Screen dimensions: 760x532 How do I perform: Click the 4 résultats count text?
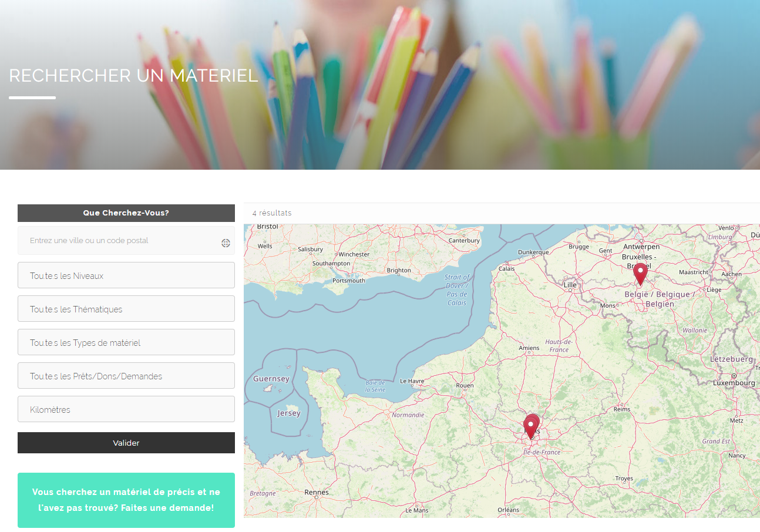[272, 213]
